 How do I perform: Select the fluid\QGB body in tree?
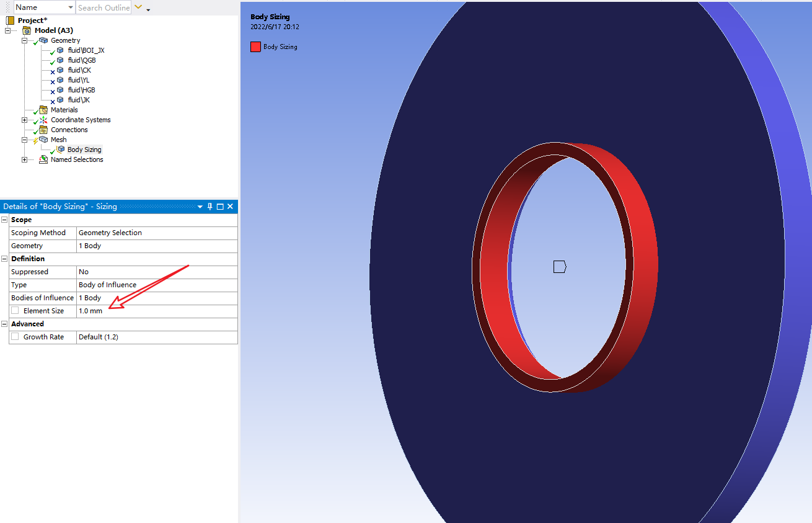tap(81, 60)
